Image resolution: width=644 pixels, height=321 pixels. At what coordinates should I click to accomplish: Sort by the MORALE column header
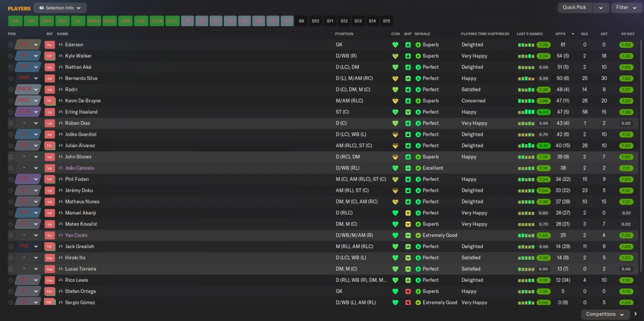pyautogui.click(x=422, y=34)
